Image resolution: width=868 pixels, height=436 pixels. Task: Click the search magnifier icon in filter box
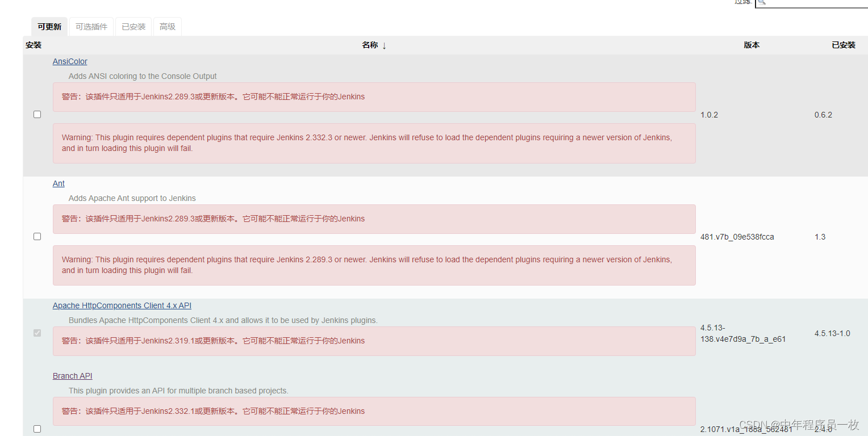point(762,2)
